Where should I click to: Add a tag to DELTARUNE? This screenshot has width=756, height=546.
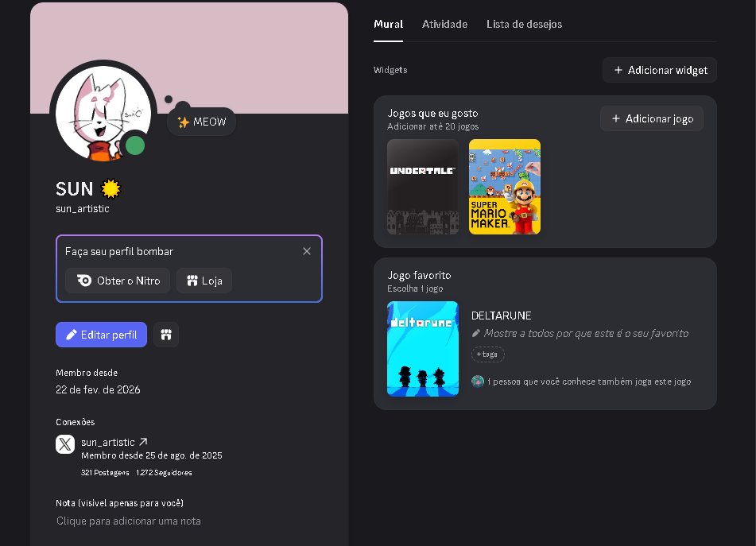point(487,354)
